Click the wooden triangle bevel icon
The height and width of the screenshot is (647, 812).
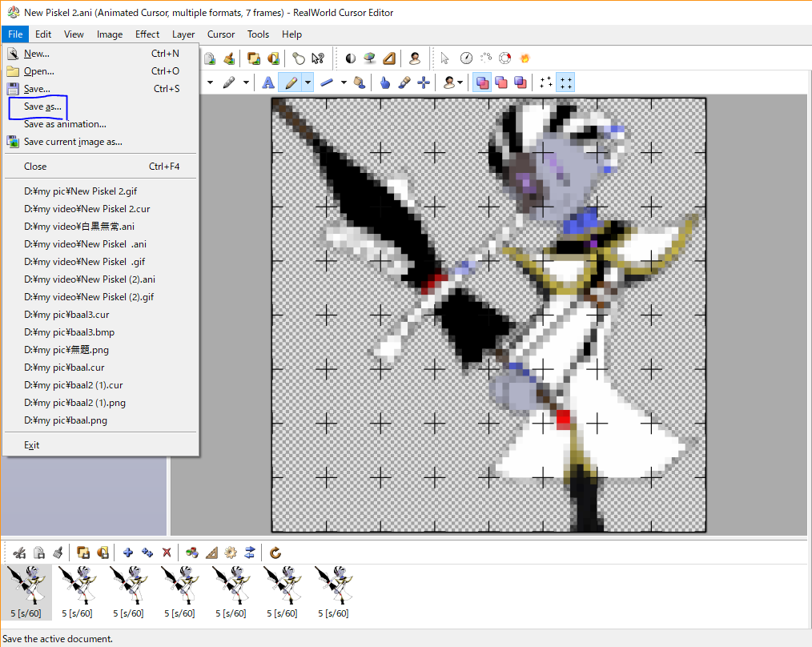389,58
